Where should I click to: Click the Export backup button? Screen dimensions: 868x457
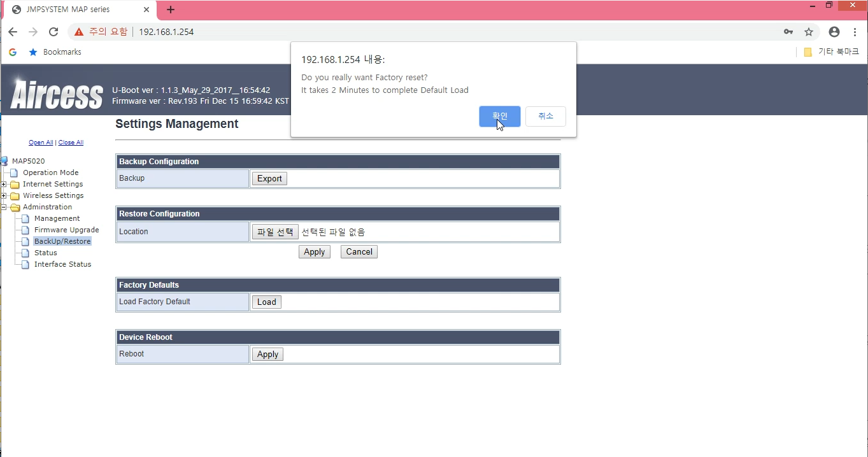tap(269, 179)
